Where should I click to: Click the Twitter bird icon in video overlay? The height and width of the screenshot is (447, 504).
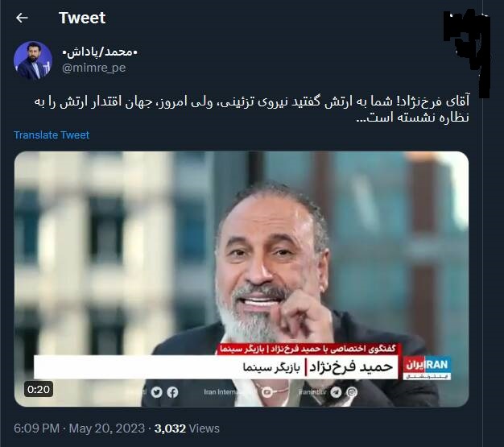pyautogui.click(x=156, y=392)
